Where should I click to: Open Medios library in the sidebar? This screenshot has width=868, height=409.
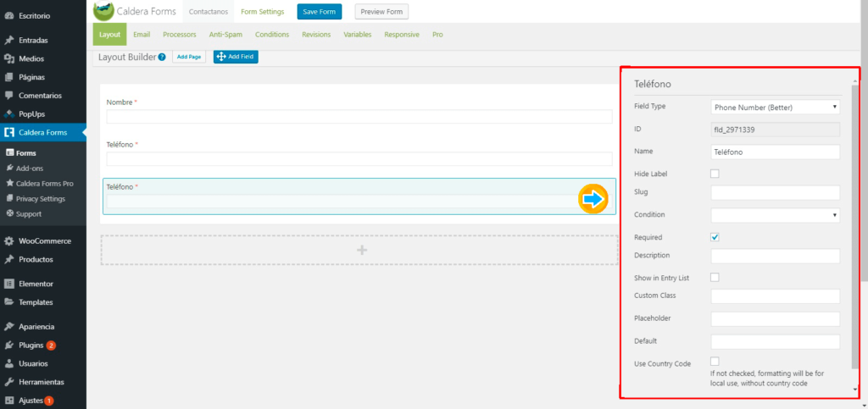point(31,58)
